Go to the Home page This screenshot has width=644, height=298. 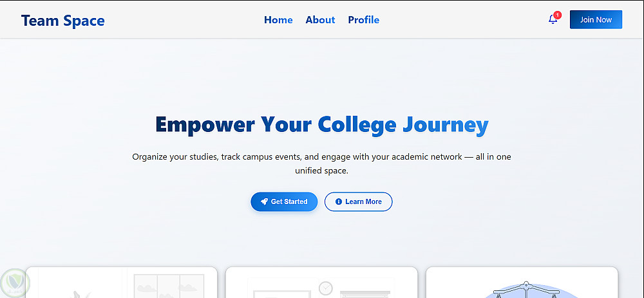[x=278, y=20]
